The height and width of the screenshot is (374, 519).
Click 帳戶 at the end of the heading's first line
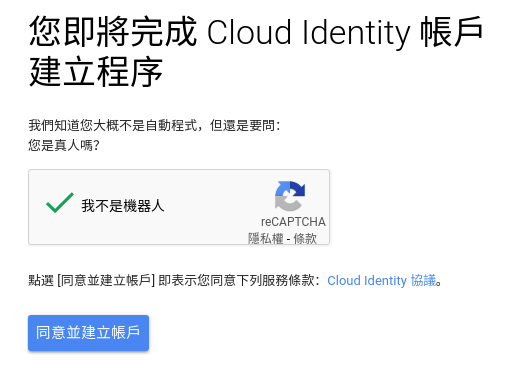coord(451,32)
